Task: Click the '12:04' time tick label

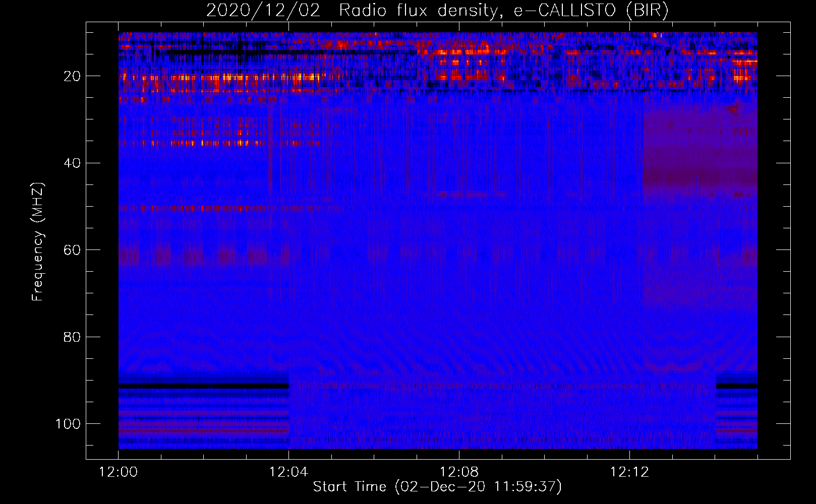Action: click(x=288, y=472)
